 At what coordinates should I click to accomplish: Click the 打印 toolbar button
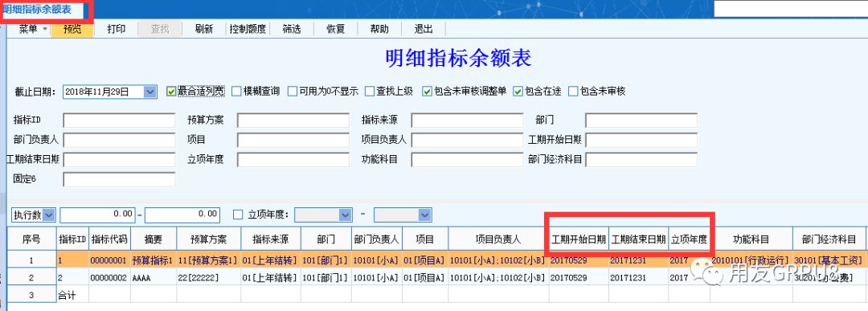tap(117, 29)
